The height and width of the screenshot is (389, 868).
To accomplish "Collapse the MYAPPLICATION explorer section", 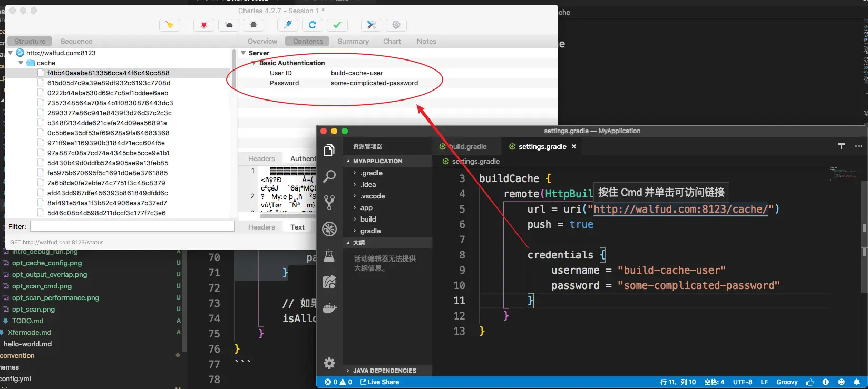I will point(348,161).
